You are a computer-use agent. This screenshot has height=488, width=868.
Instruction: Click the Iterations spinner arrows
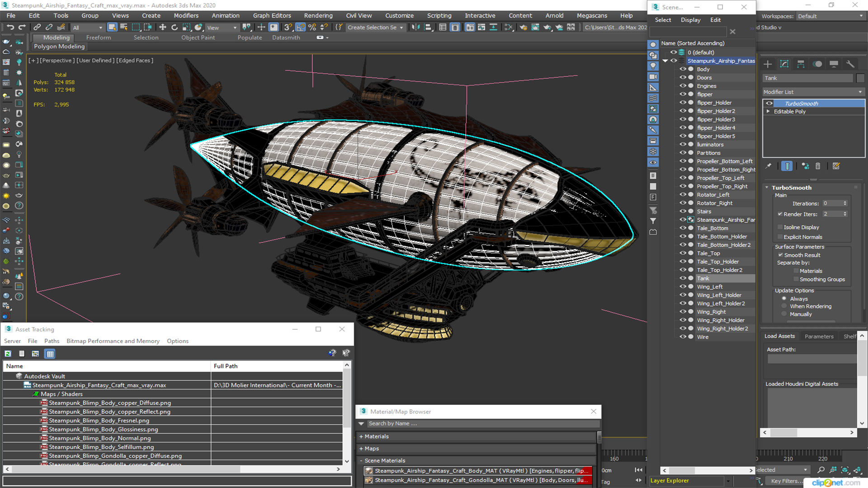845,203
